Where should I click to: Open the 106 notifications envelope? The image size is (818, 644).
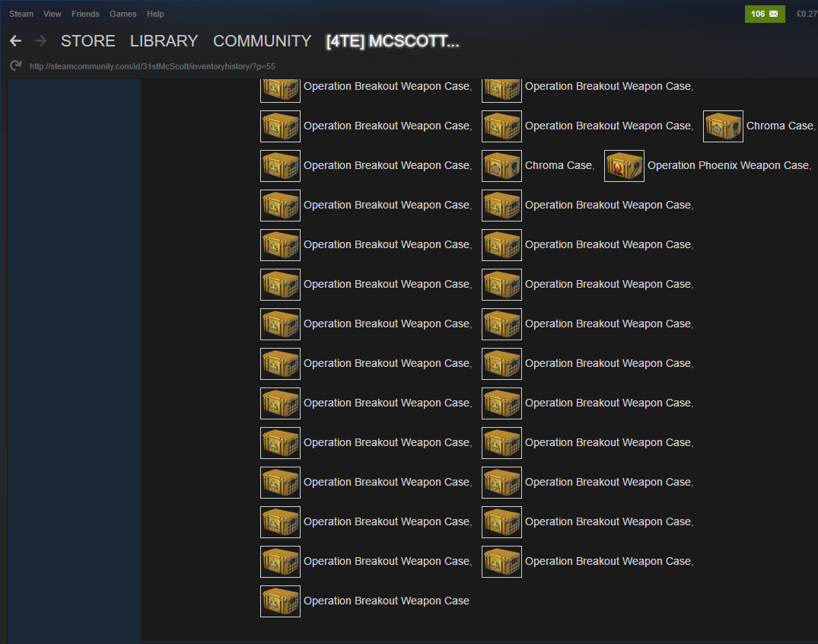click(764, 14)
